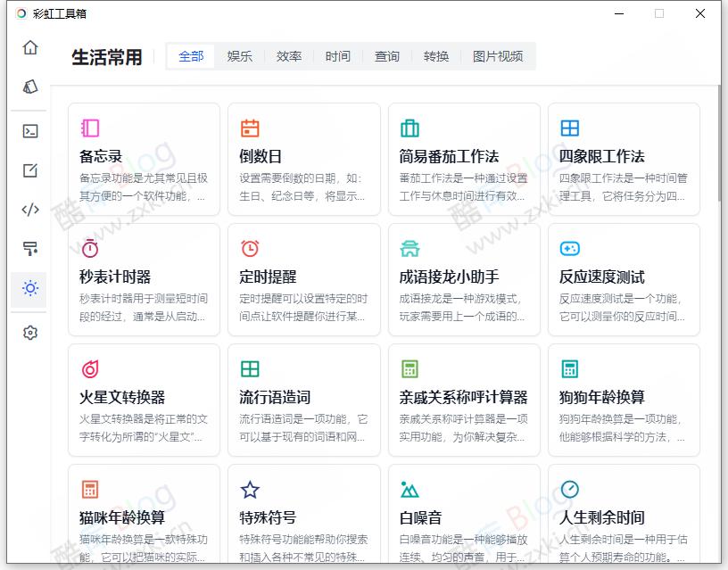
Task: Open the terminal tools section in sidebar
Action: [x=29, y=130]
